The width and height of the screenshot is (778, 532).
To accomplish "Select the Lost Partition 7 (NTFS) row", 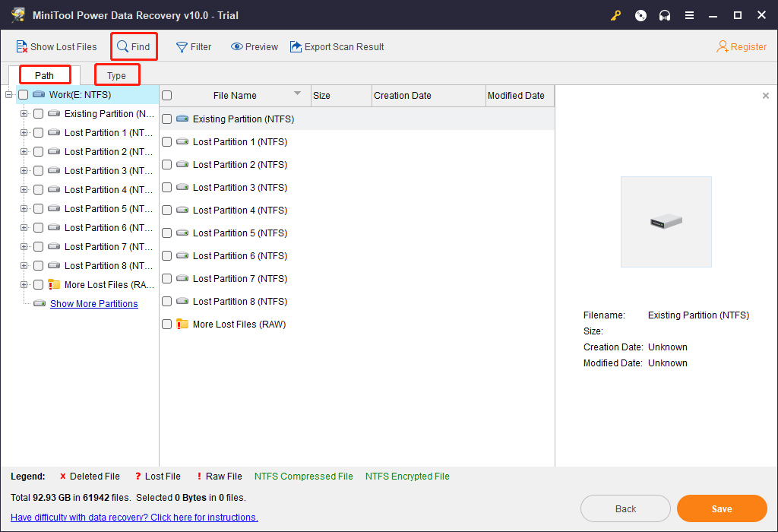I will pos(357,278).
